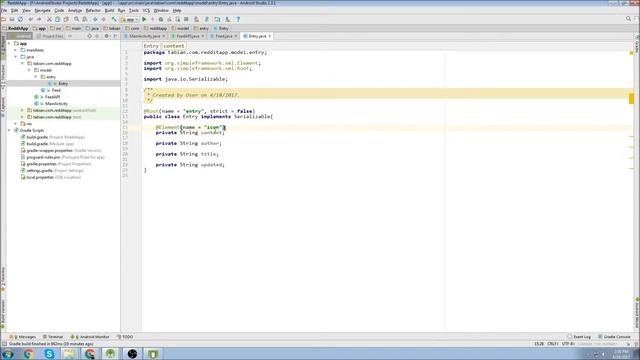Screen dimensions: 640x360
Task: Open the Tools menu
Action: point(134,10)
